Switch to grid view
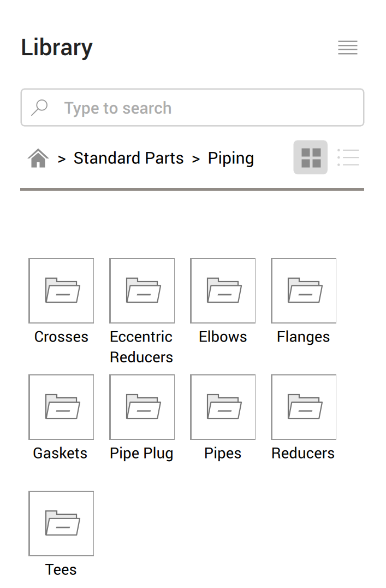Viewport: 386px width, 588px height. [311, 157]
